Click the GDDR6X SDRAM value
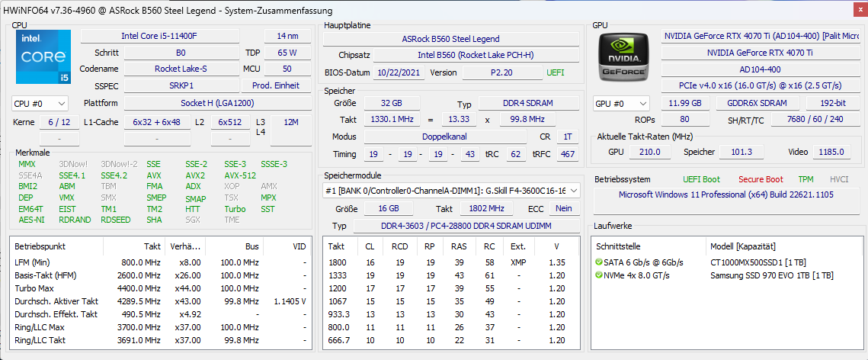 click(x=758, y=103)
